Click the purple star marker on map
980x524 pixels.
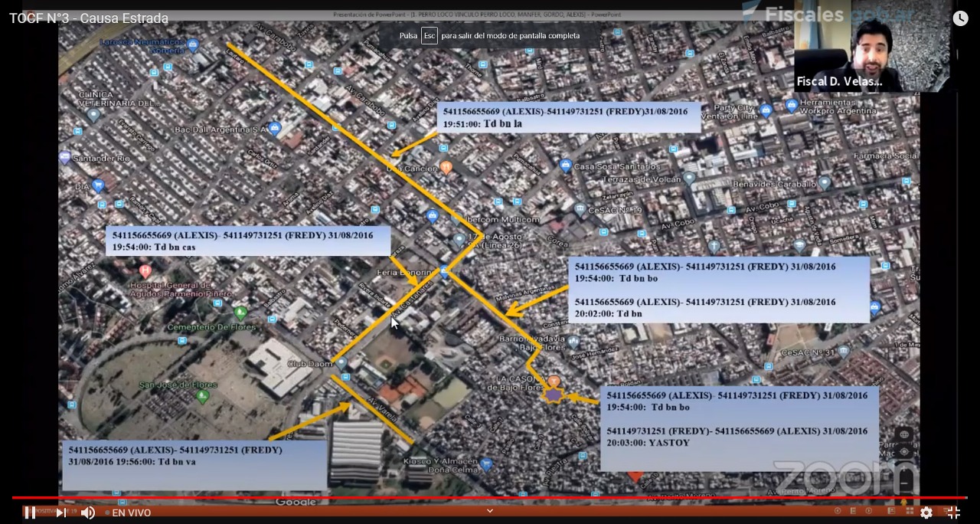(553, 395)
